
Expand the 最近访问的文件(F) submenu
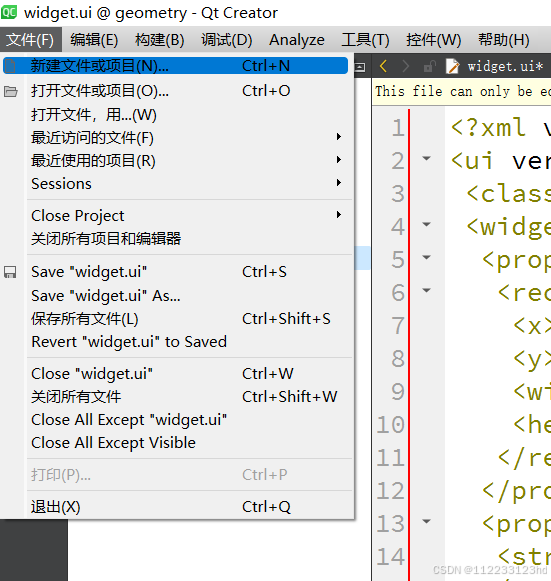click(x=175, y=138)
